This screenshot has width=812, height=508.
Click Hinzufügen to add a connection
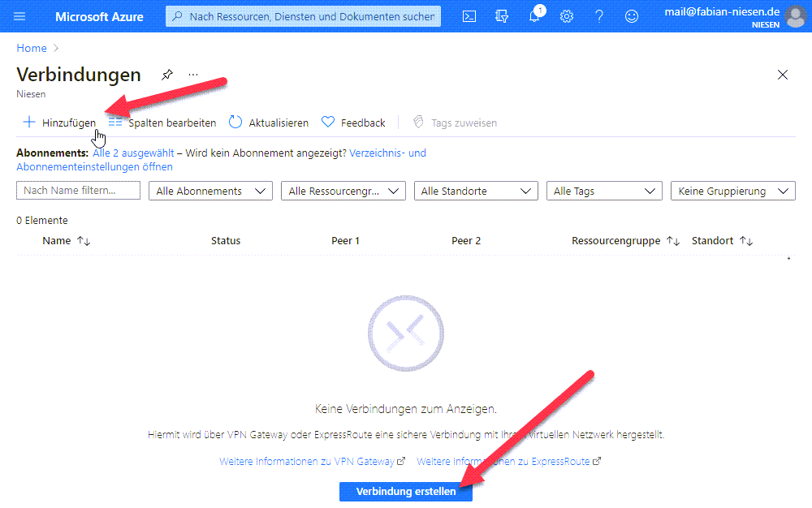click(59, 123)
